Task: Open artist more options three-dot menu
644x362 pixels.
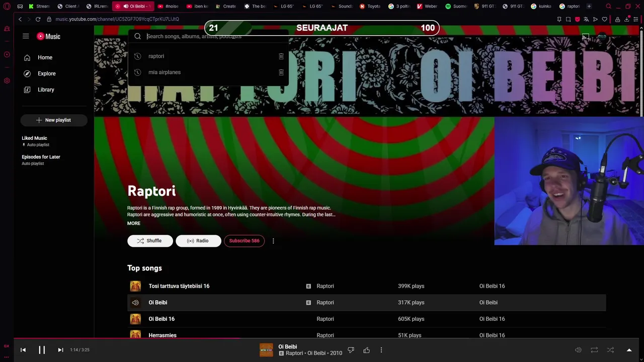Action: (x=273, y=241)
